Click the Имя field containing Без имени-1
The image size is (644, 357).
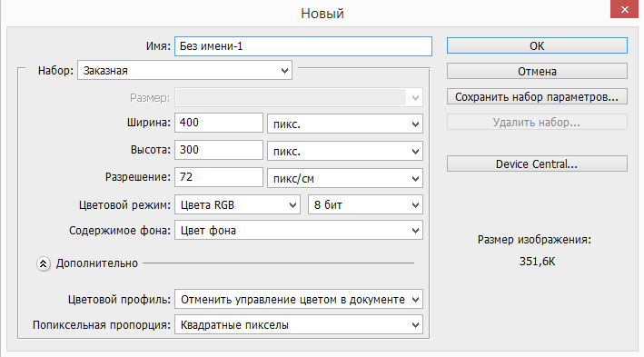pyautogui.click(x=303, y=46)
